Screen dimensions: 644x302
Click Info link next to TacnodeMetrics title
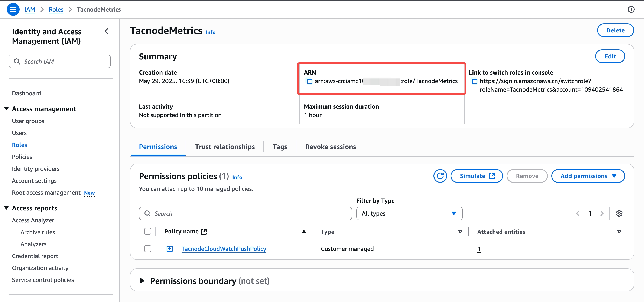pyautogui.click(x=211, y=32)
